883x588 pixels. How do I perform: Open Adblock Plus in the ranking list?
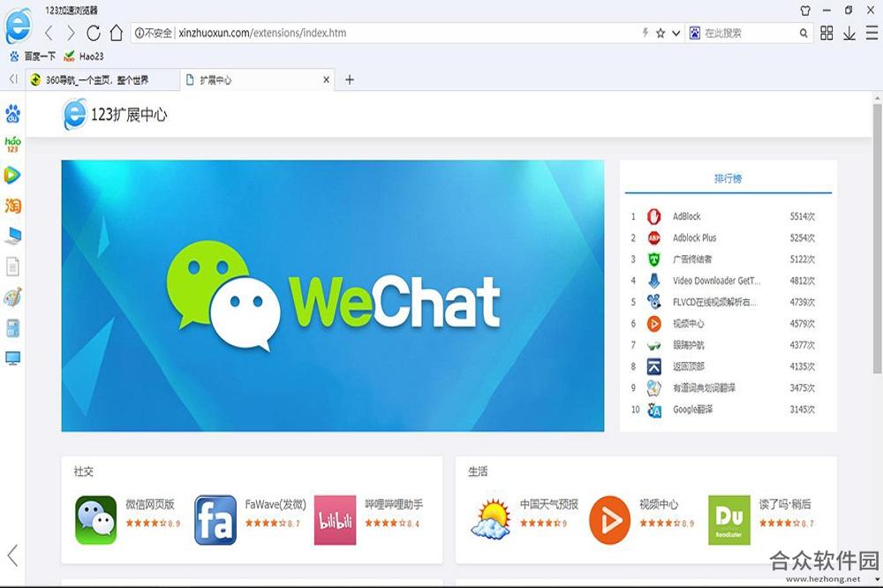pyautogui.click(x=728, y=237)
